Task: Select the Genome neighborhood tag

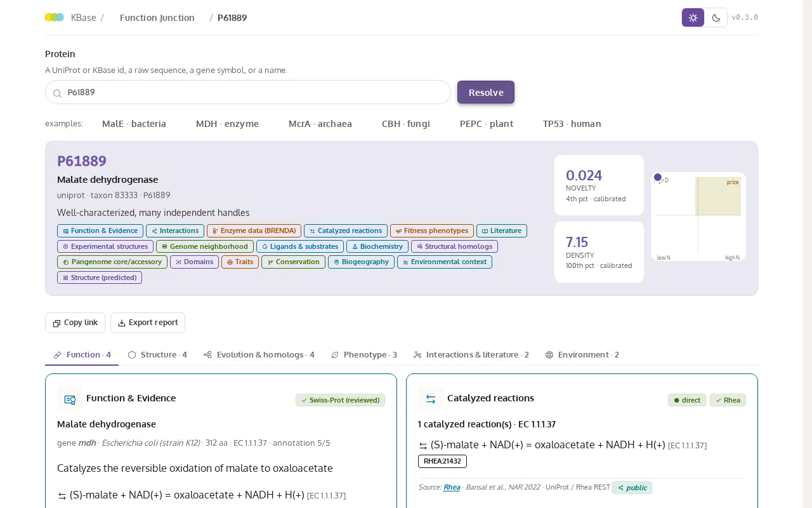Action: point(205,246)
